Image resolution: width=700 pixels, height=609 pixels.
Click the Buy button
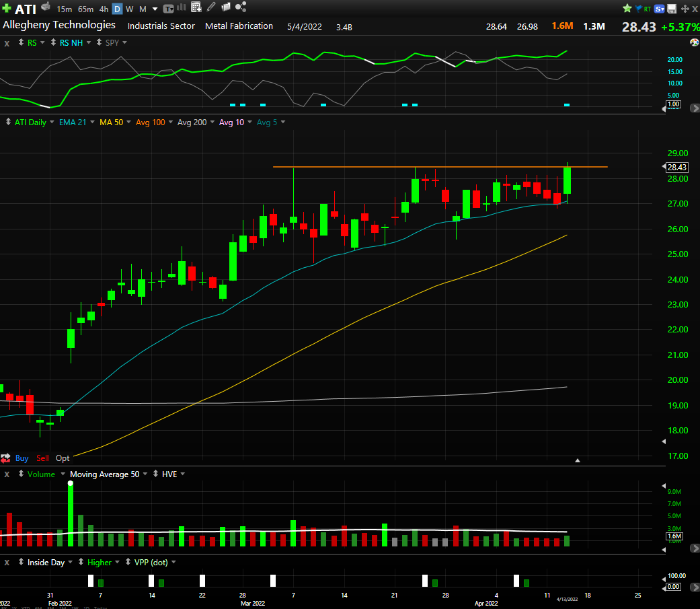click(22, 458)
